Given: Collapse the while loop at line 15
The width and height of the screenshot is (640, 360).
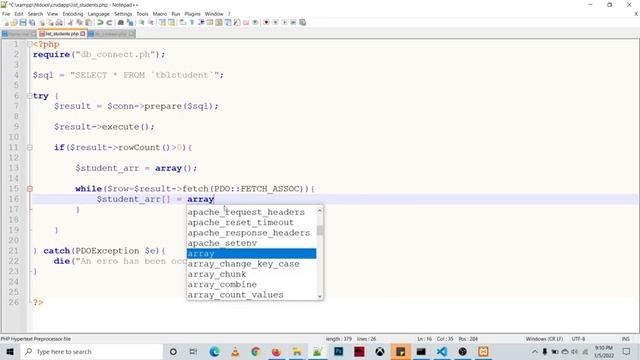Looking at the screenshot, I should pos(29,189).
